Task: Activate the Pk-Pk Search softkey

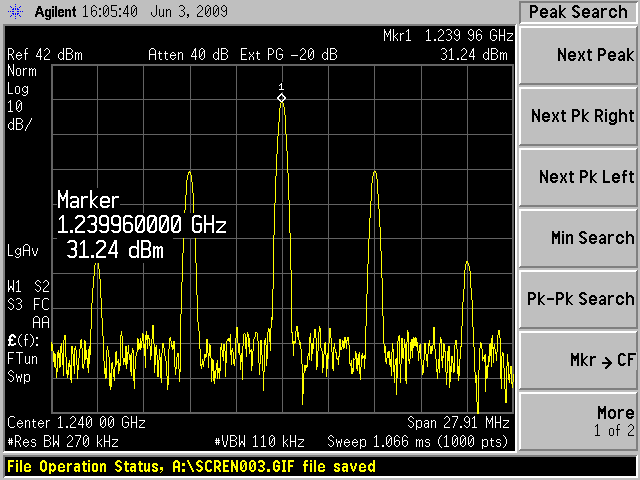Action: 580,299
